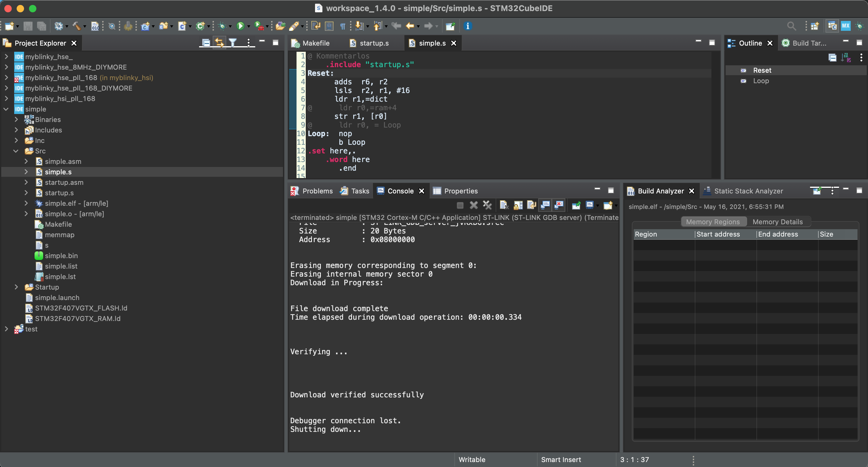Screen dimensions: 868x467
Task: Toggle Show Console on standard error change
Action: [x=559, y=205]
